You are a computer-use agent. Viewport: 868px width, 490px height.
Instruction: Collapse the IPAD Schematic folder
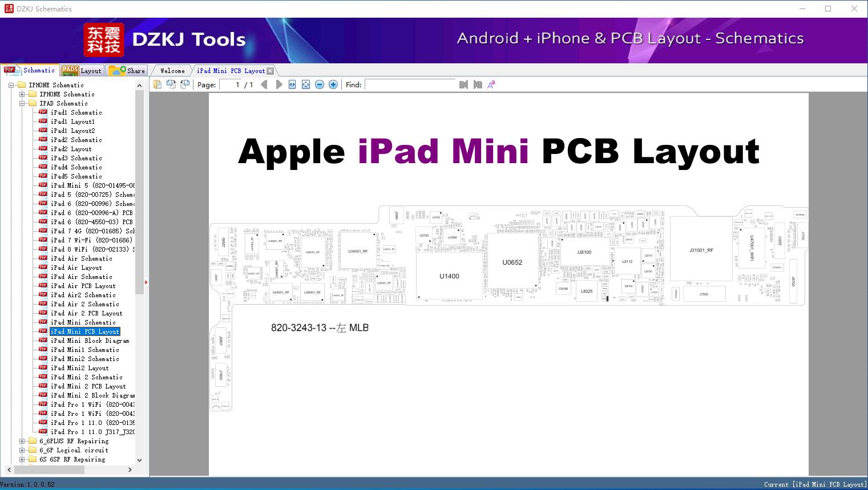tap(22, 103)
